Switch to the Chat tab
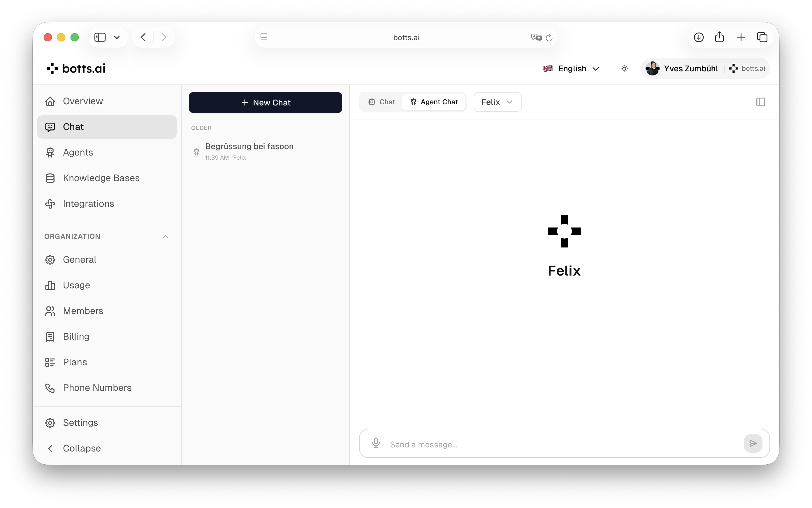Image resolution: width=812 pixels, height=508 pixels. pyautogui.click(x=382, y=102)
